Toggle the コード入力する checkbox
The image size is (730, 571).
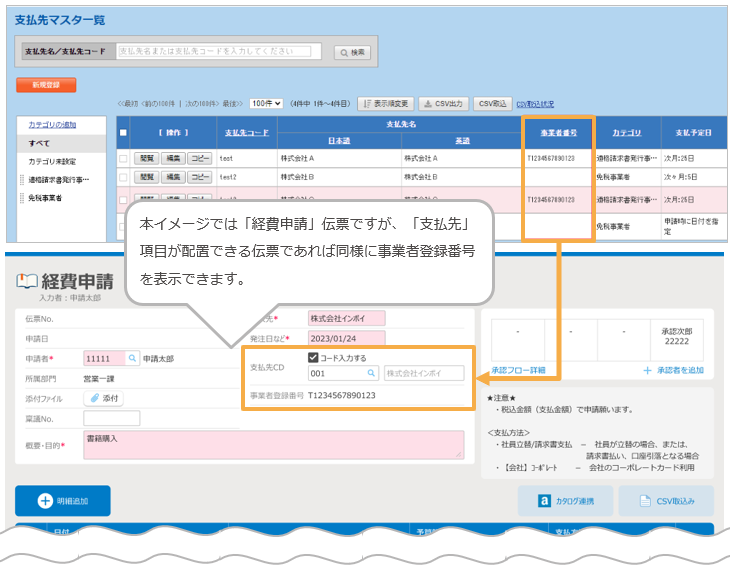(x=313, y=357)
